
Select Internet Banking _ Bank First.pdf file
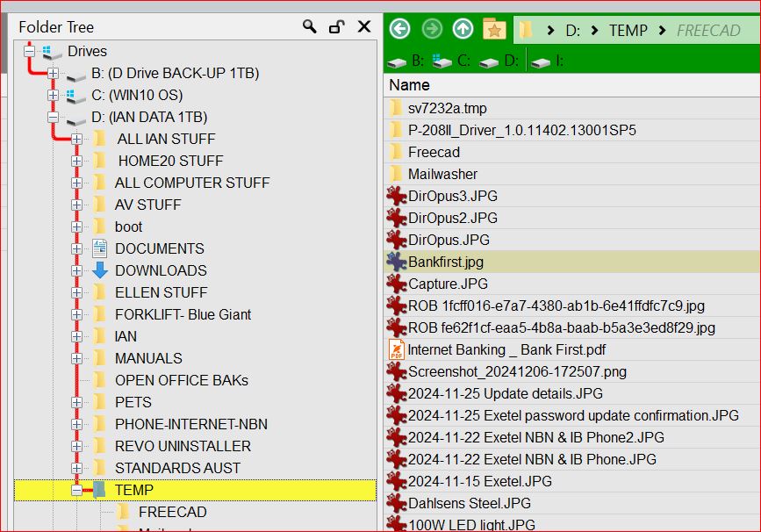[x=506, y=349]
